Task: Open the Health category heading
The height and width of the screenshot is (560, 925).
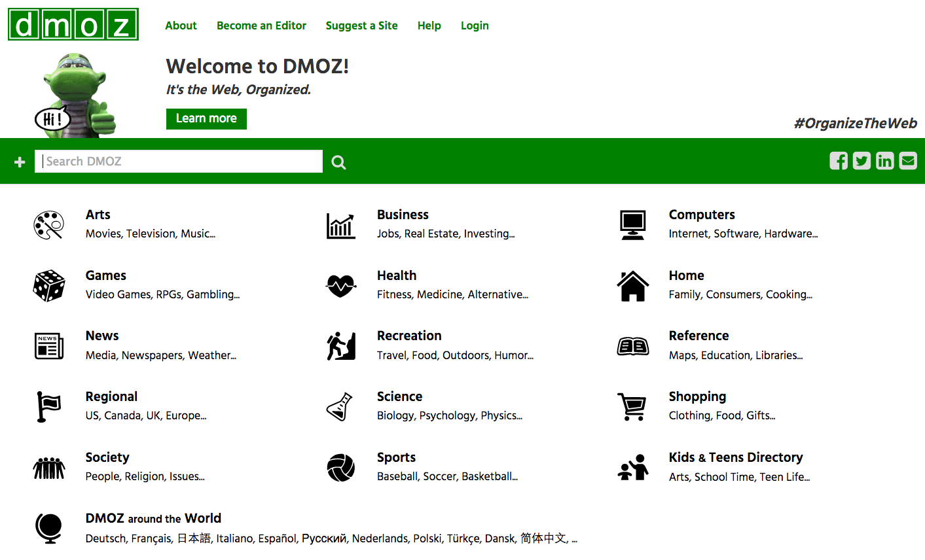Action: [397, 275]
